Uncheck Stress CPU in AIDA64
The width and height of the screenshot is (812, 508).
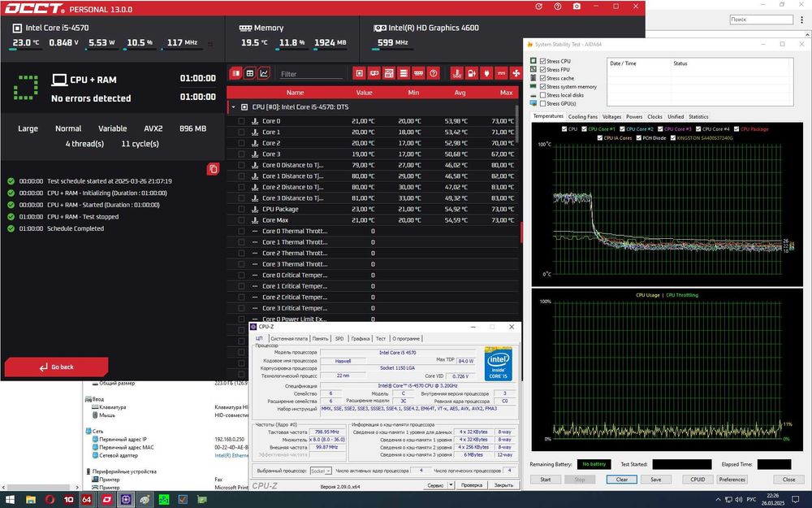542,61
